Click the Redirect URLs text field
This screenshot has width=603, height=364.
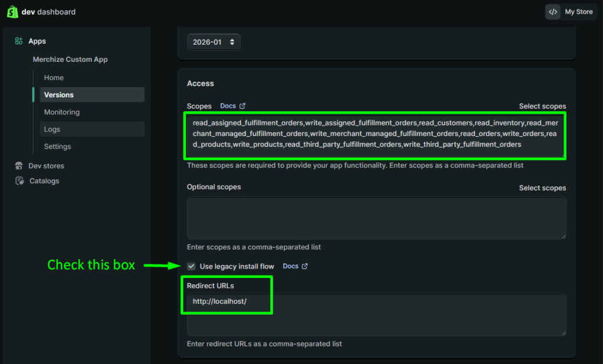click(x=376, y=315)
